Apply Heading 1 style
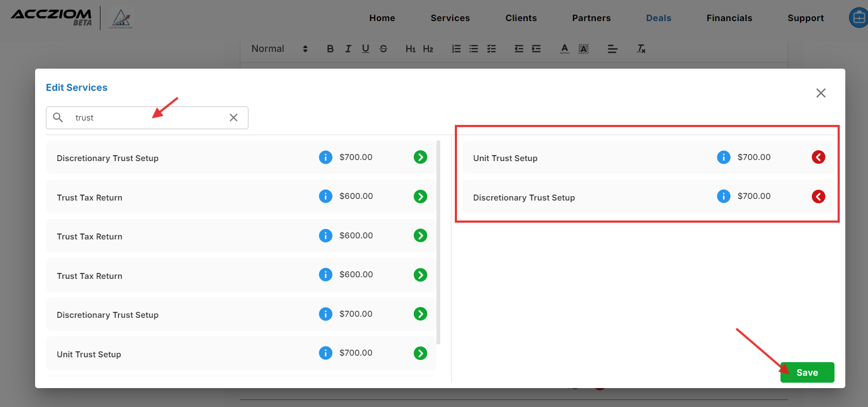The image size is (868, 407). coord(411,49)
